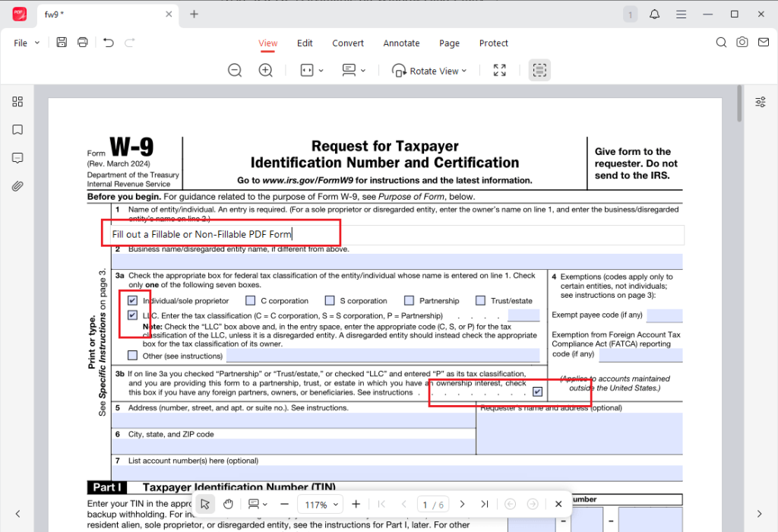The width and height of the screenshot is (778, 532).
Task: Open the hamburger menu in title bar
Action: point(682,14)
